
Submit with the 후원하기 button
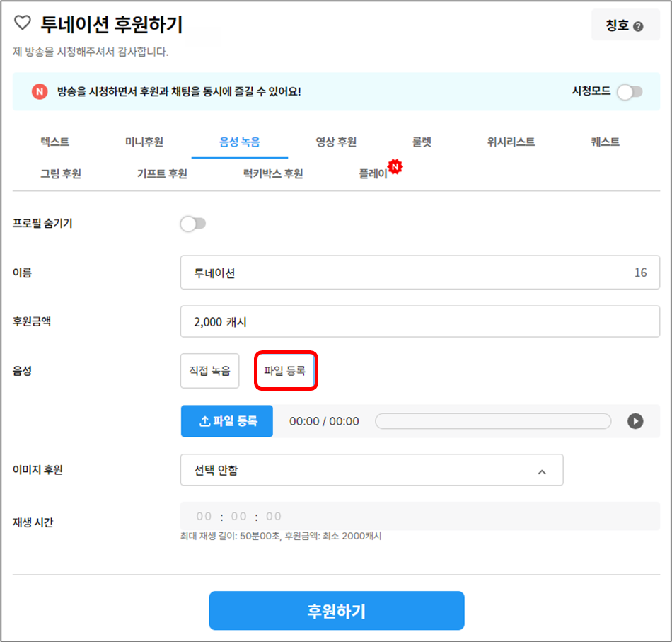[337, 611]
